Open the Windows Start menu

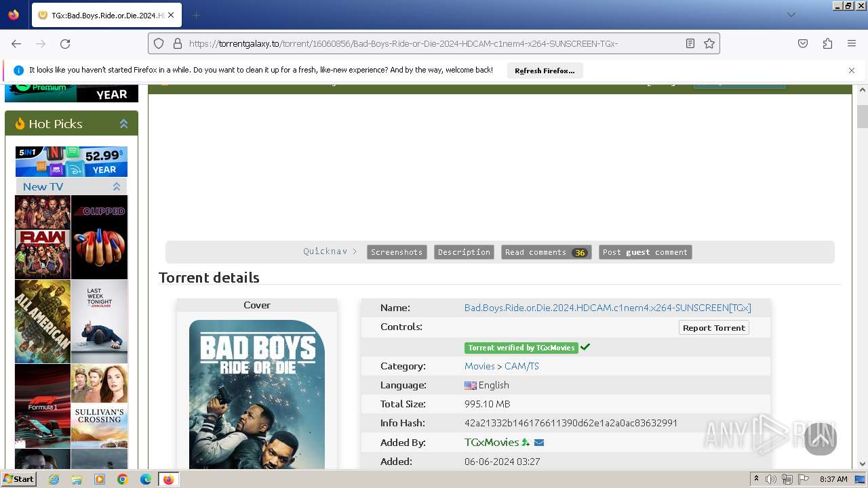pos(18,479)
